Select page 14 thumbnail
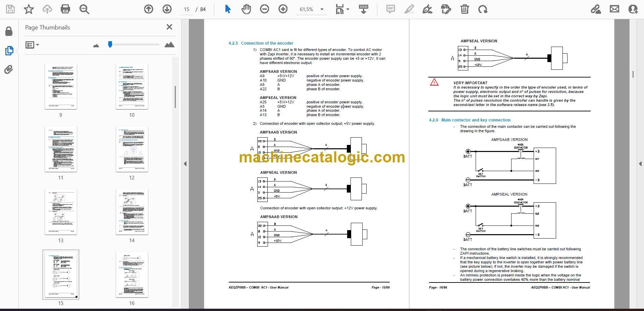 132,212
